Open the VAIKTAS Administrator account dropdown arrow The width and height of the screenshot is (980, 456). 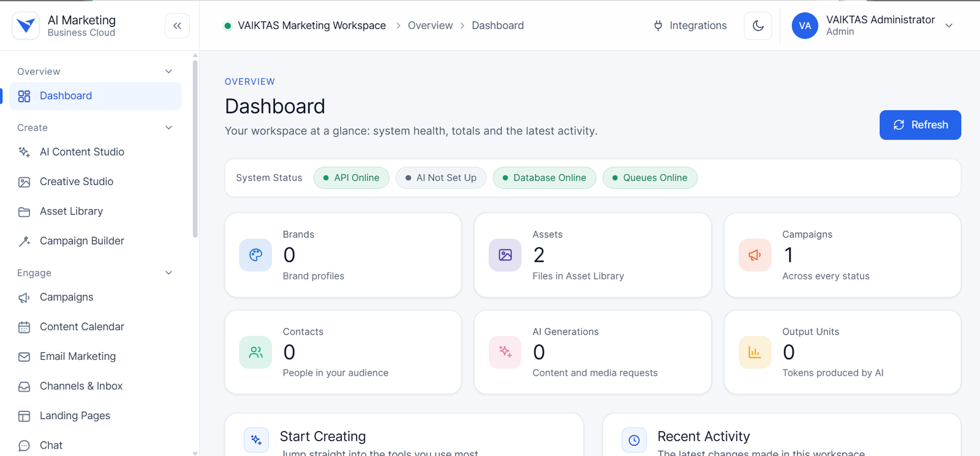[x=949, y=26]
